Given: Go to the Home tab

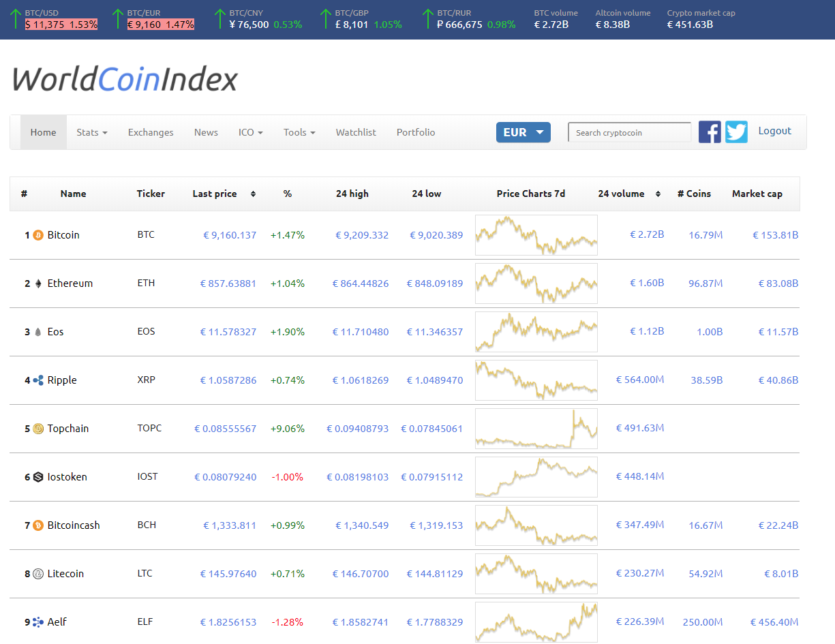Looking at the screenshot, I should tap(43, 132).
